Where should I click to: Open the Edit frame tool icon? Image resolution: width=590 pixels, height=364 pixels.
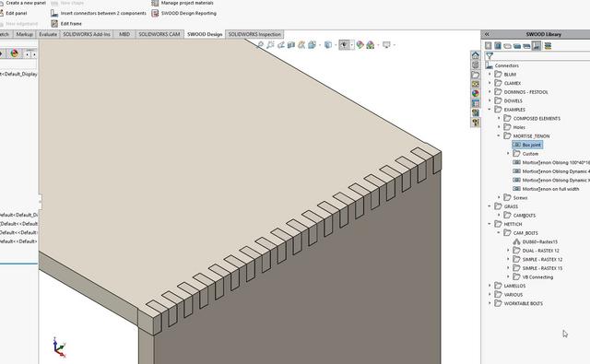[x=54, y=24]
